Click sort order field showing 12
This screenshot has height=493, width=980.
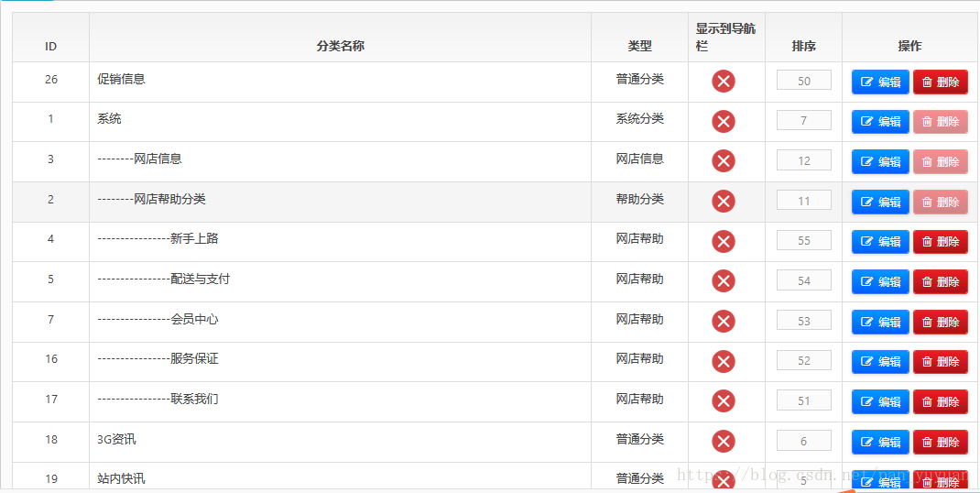[804, 160]
